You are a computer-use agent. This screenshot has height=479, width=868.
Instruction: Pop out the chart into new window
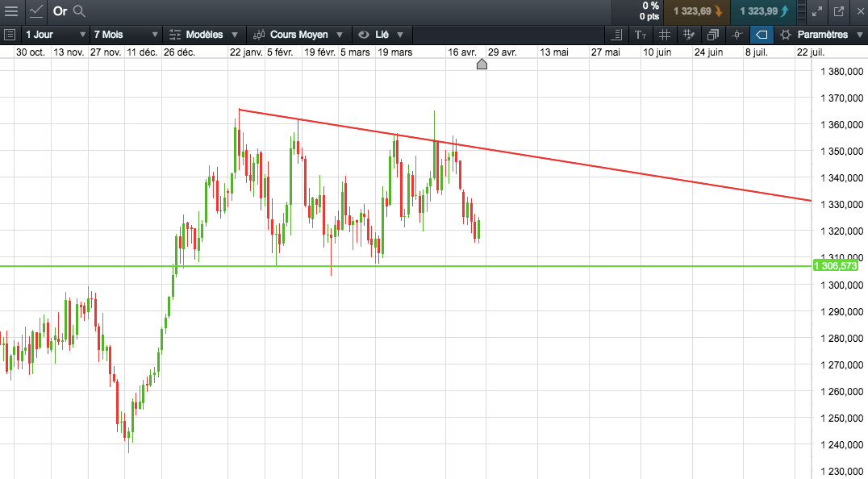tap(839, 11)
